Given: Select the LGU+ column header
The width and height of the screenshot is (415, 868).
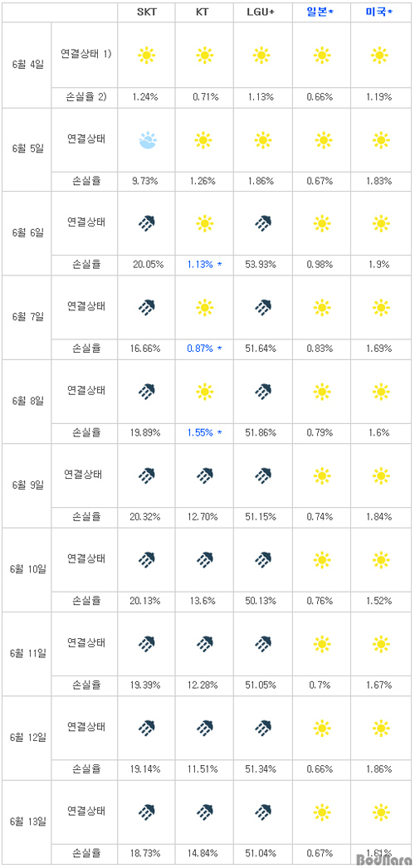Looking at the screenshot, I should tap(263, 12).
